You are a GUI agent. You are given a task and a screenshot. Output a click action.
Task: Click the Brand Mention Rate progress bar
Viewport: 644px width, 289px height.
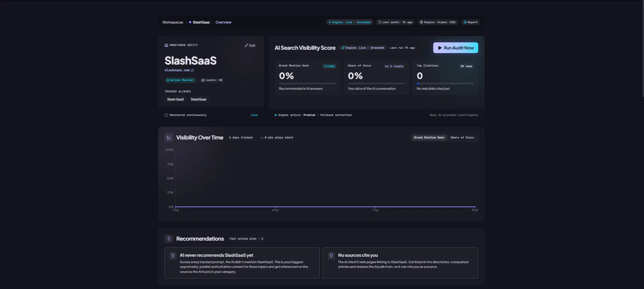point(307,83)
